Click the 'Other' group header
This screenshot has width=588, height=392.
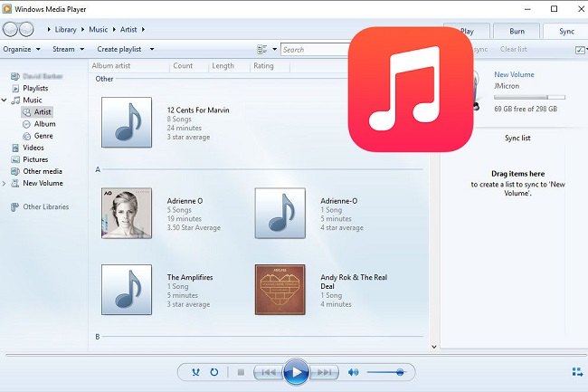[104, 79]
